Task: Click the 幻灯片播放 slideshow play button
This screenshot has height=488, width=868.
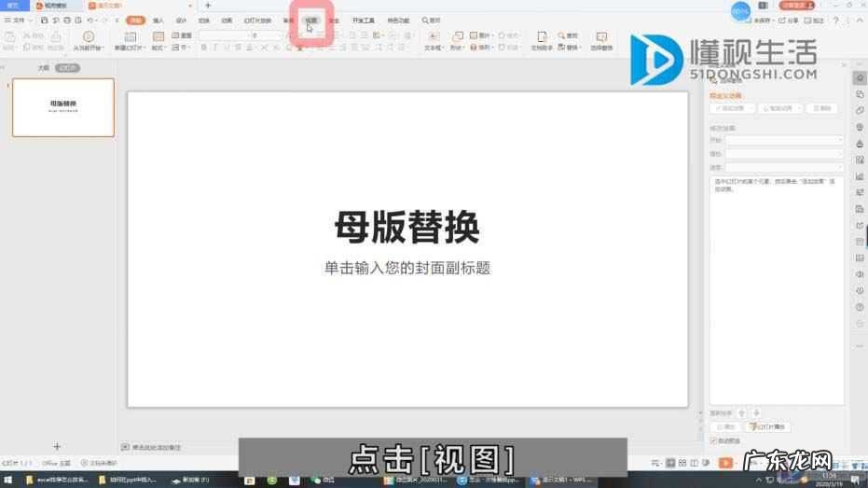Action: (767, 427)
